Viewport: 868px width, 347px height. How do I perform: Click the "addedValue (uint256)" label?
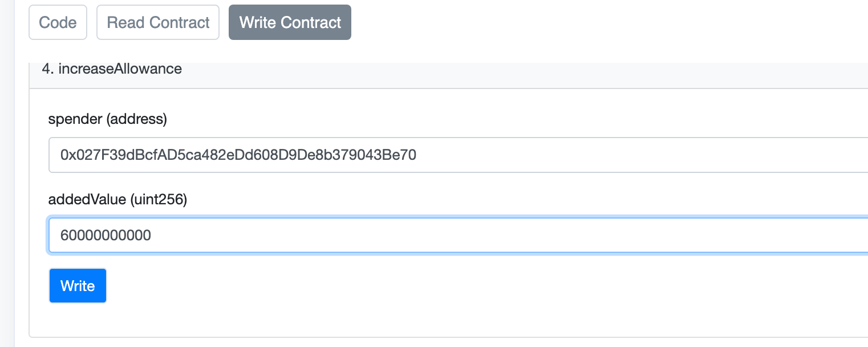[117, 200]
